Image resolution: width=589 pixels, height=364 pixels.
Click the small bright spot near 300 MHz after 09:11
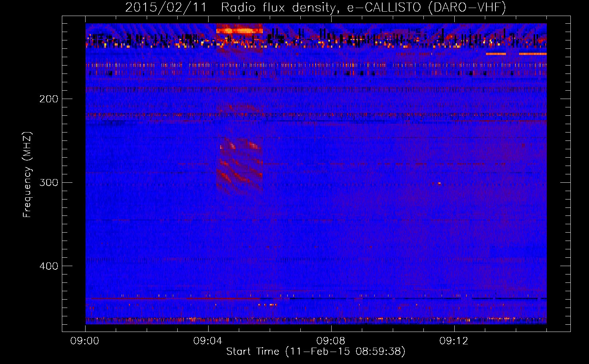tap(439, 183)
